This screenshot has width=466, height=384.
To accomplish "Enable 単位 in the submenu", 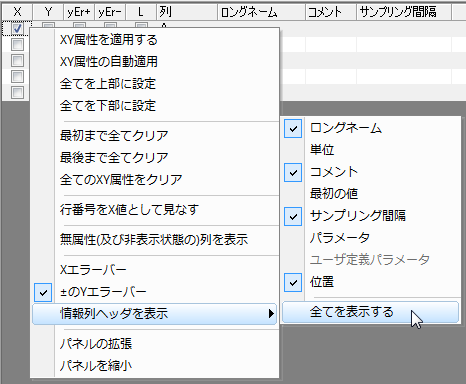I will 371,150.
